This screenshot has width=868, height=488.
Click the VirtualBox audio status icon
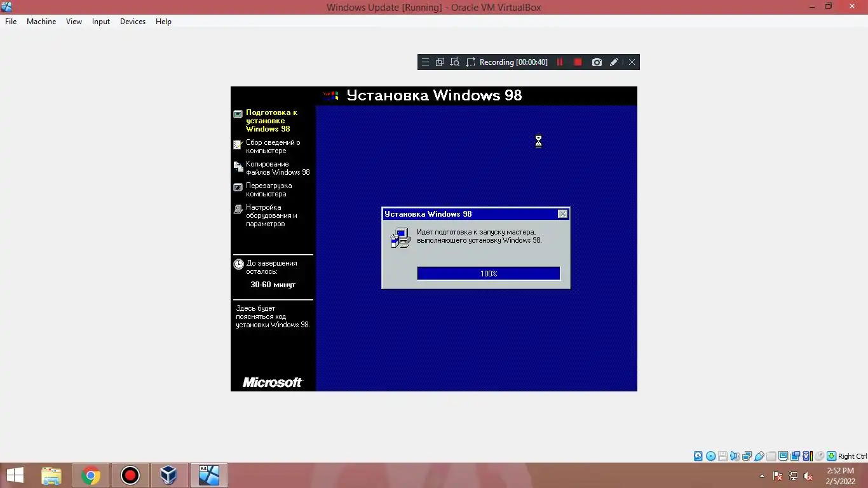[x=735, y=456]
